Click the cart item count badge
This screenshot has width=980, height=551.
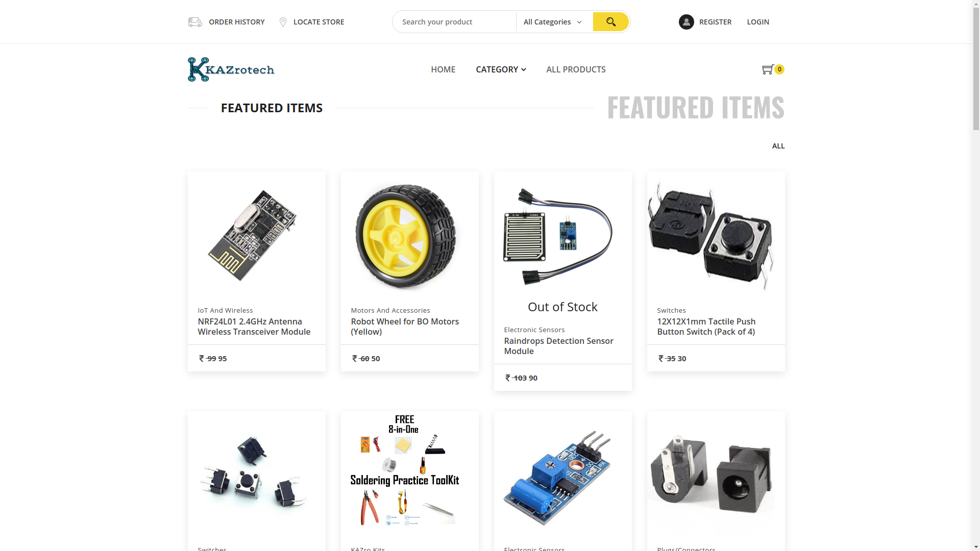click(x=779, y=69)
